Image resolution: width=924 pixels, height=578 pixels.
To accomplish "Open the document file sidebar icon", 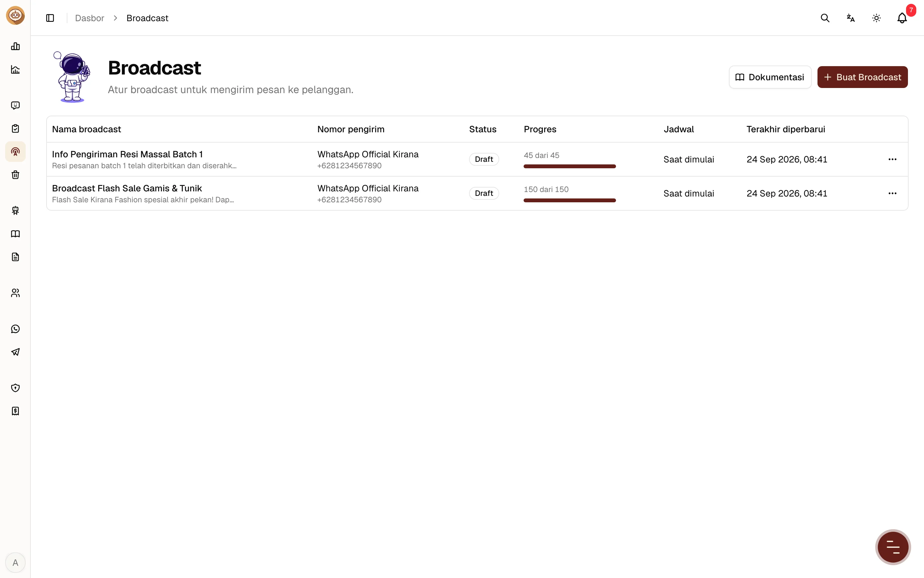I will click(15, 257).
